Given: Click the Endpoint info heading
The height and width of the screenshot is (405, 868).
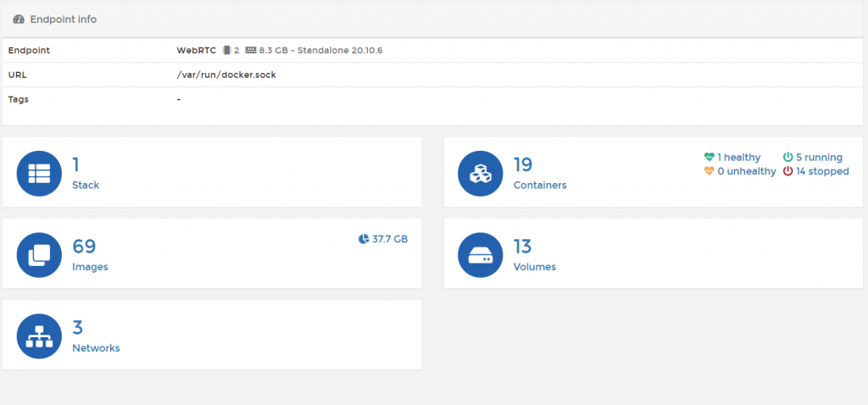Looking at the screenshot, I should click(63, 19).
